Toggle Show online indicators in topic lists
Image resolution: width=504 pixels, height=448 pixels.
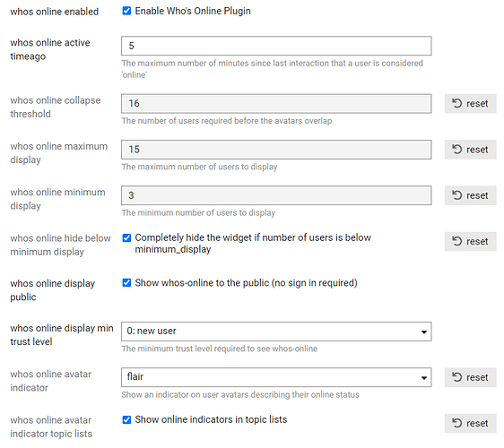coord(126,419)
